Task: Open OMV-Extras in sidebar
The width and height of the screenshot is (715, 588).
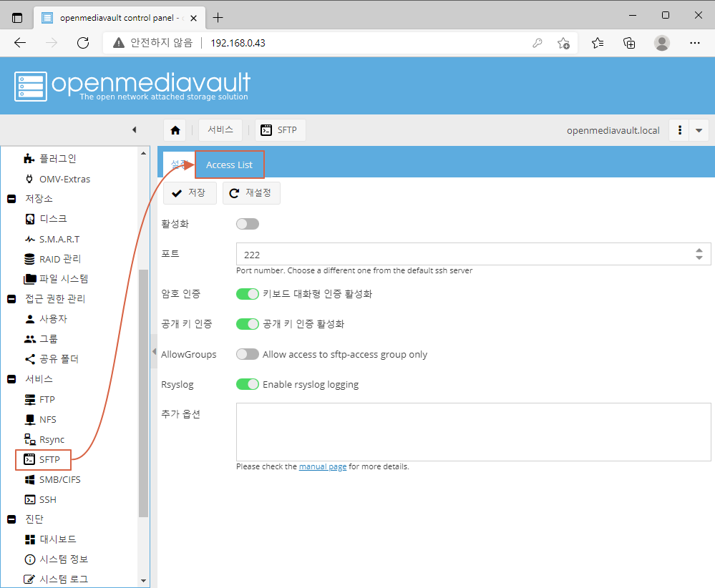Action: (x=57, y=179)
